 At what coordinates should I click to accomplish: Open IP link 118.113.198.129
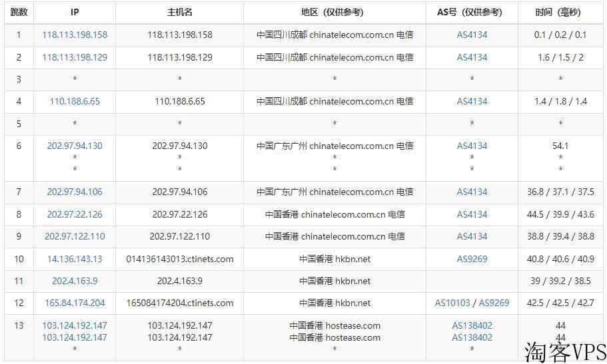tap(75, 58)
